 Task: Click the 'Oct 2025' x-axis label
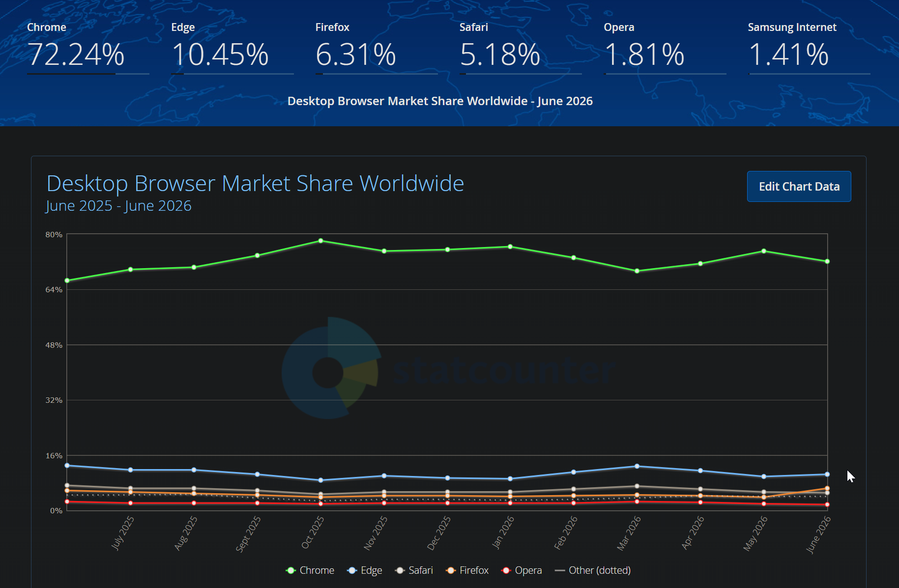(x=313, y=532)
